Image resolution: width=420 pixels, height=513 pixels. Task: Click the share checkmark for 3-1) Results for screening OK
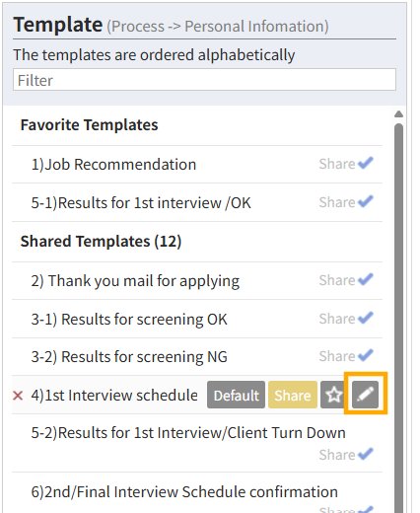pyautogui.click(x=366, y=318)
